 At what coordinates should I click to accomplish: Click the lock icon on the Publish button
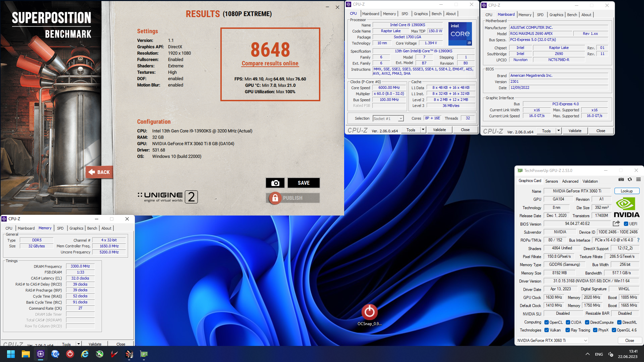click(275, 198)
